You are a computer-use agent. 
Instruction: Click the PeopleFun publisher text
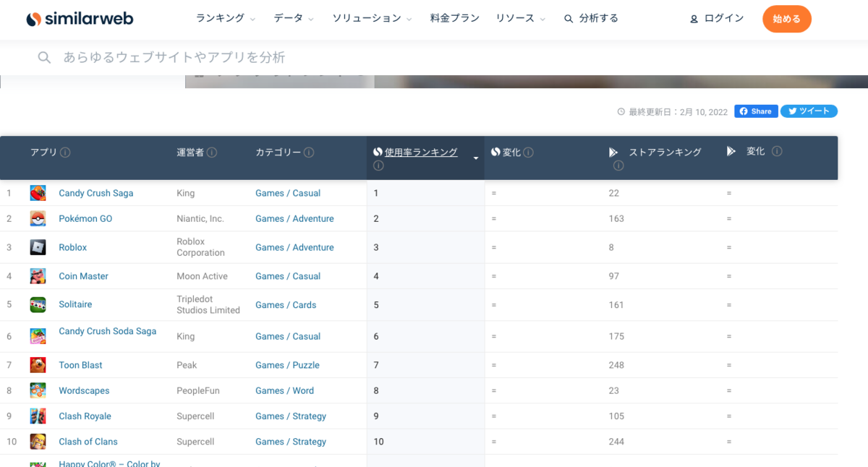(x=198, y=390)
